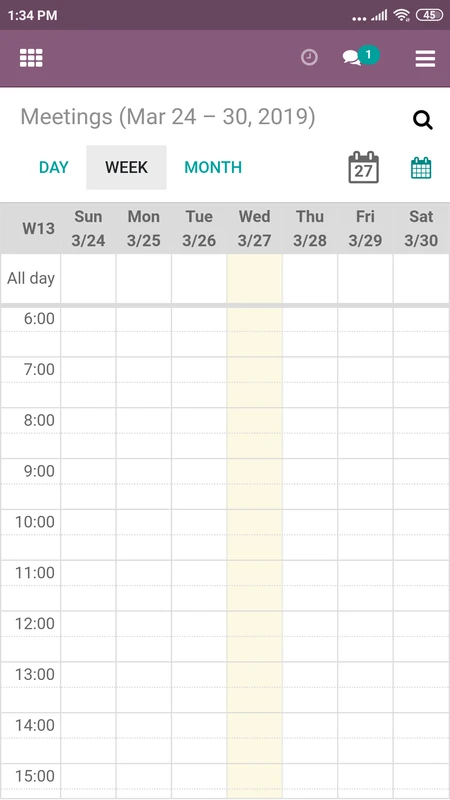Create meeting at 9:00 on Monday
The height and width of the screenshot is (800, 450).
coord(144,471)
